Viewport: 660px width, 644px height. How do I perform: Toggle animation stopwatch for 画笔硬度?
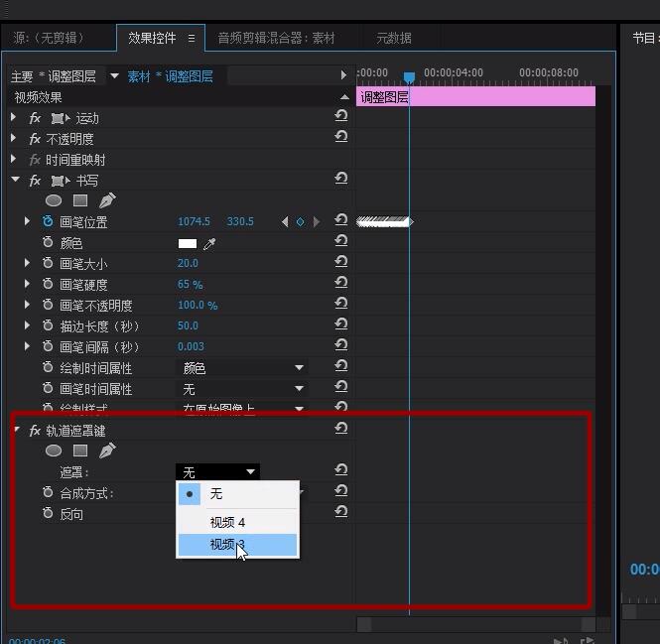(x=48, y=284)
